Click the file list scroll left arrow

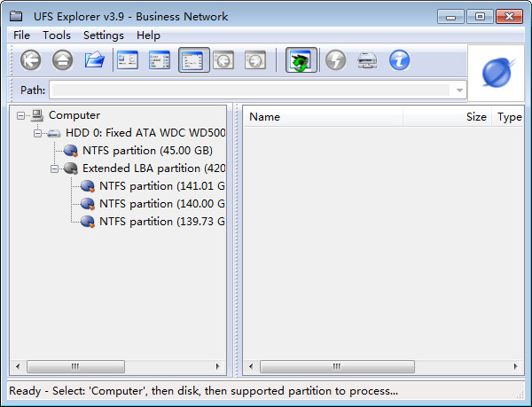click(251, 366)
